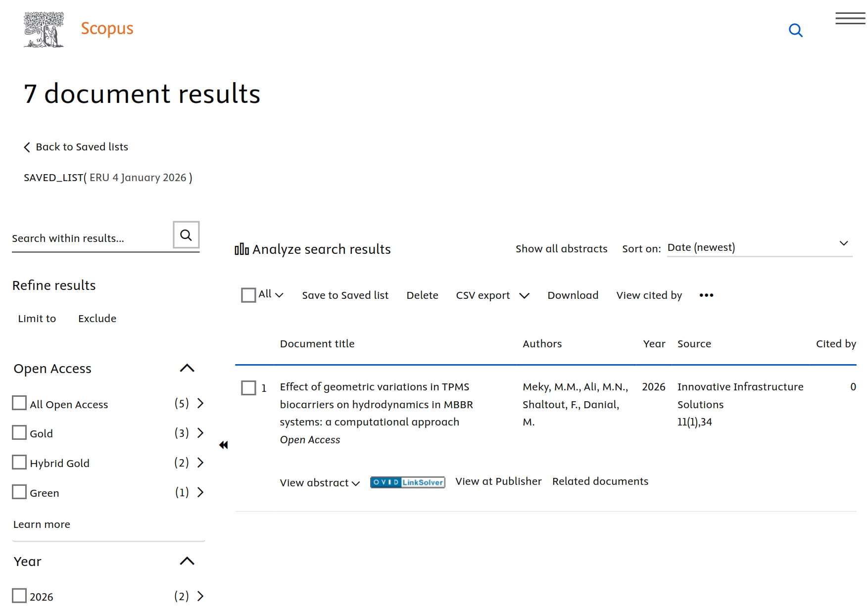The image size is (868, 613).
Task: Select the checkbox for document result 1
Action: point(248,388)
